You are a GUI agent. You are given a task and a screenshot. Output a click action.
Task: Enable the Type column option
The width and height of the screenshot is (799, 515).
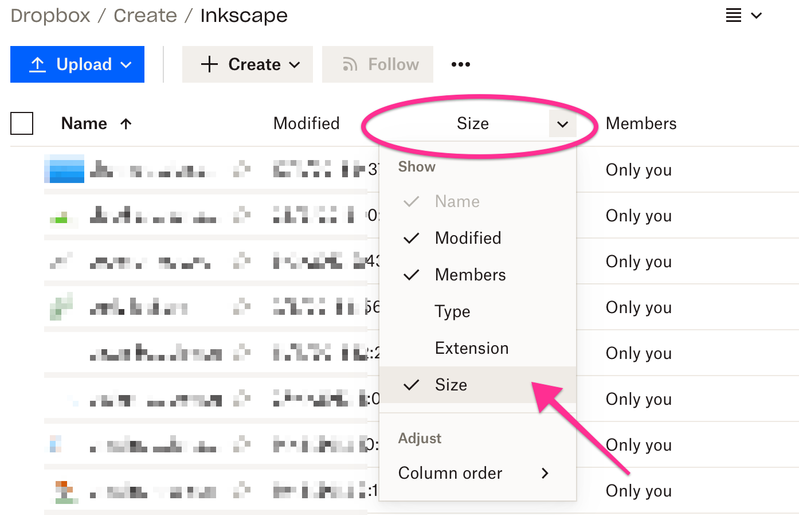click(x=452, y=312)
